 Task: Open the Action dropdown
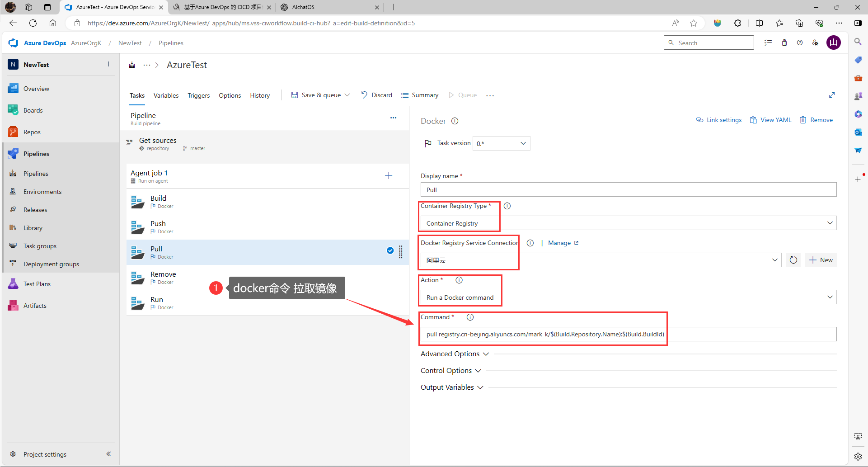[x=629, y=297]
